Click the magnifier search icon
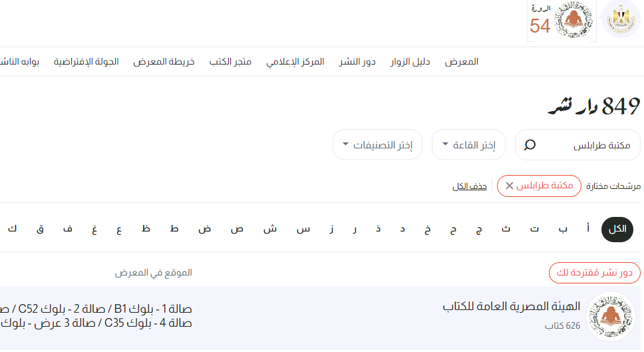The width and height of the screenshot is (644, 352). click(530, 144)
